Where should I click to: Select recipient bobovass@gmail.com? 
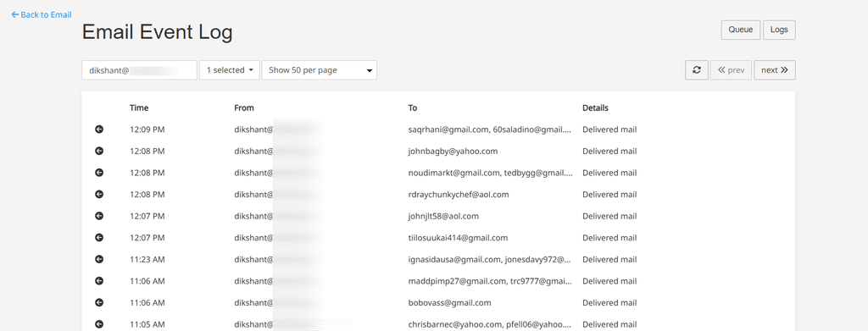(x=449, y=302)
